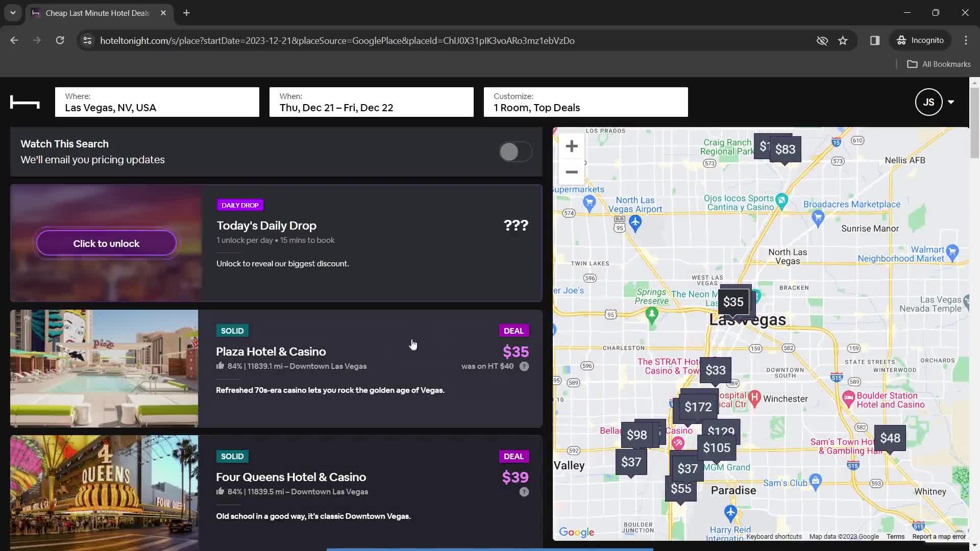The width and height of the screenshot is (980, 551).
Task: Open map Keyboard shortcuts
Action: tap(774, 536)
